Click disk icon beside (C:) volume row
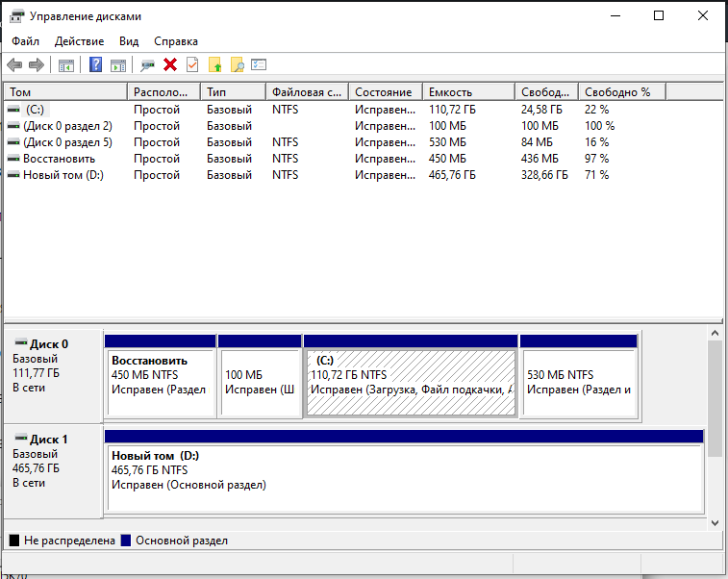 tap(13, 110)
